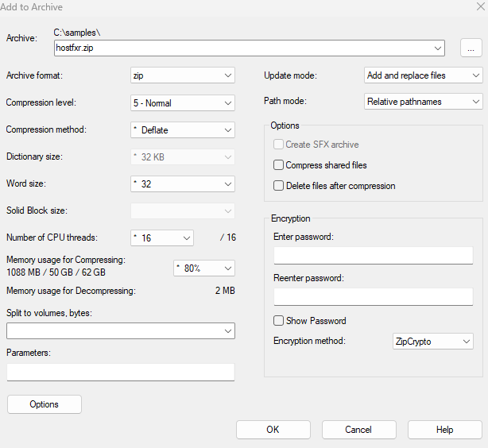
Task: Click the Reenter password field
Action: tap(374, 296)
